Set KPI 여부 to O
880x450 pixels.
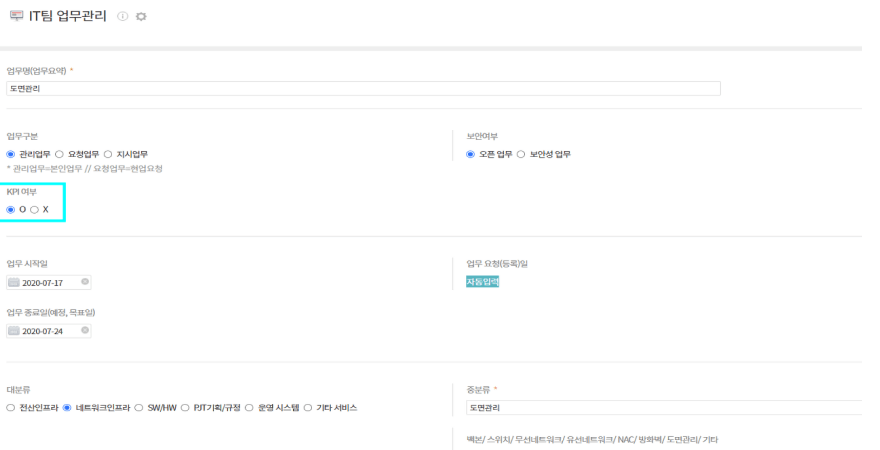11,210
